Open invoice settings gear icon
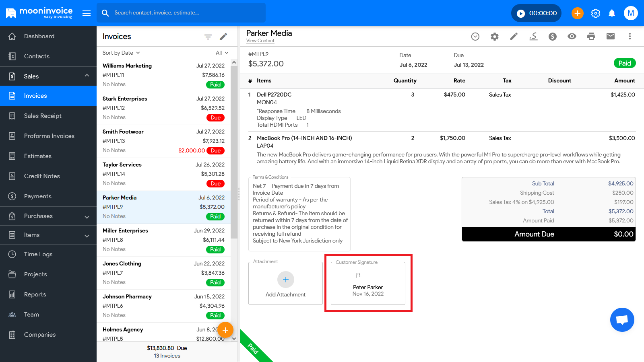 [495, 37]
